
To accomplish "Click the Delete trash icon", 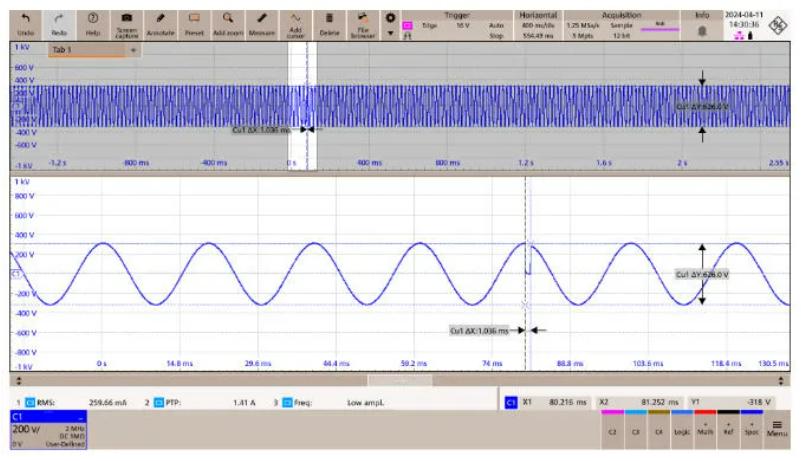I will (x=329, y=25).
